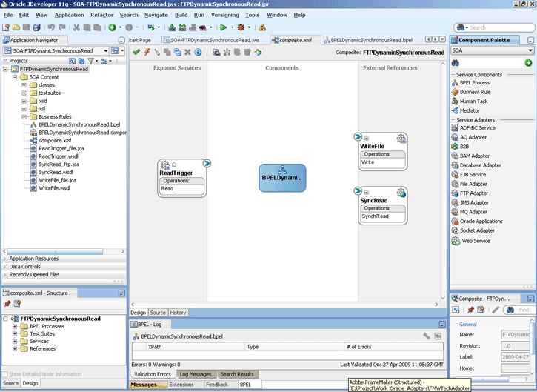537x392 pixels.
Task: Select the Human Task component
Action: pyautogui.click(x=473, y=101)
